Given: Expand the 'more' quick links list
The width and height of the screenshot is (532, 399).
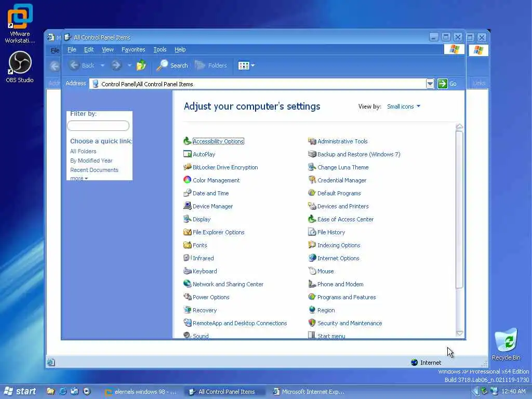Looking at the screenshot, I should click(79, 178).
